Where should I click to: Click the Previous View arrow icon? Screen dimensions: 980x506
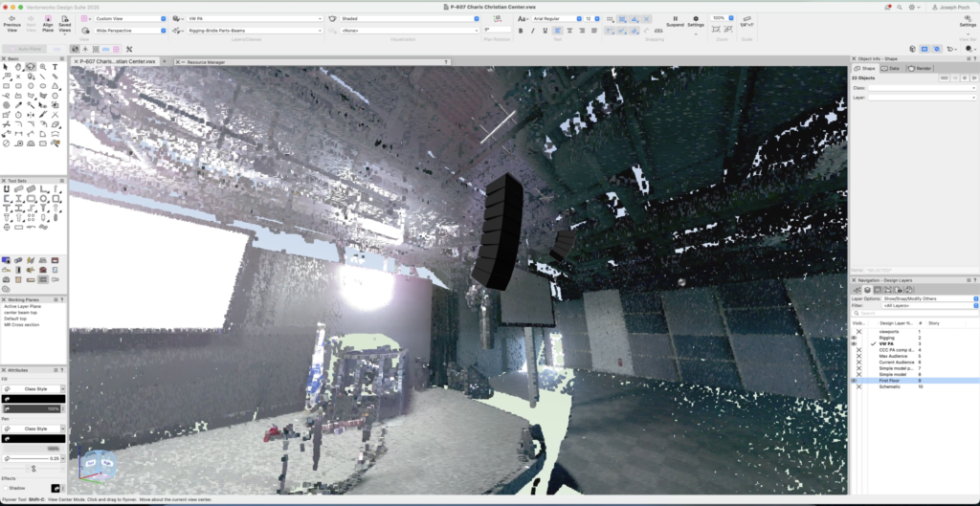pos(11,18)
